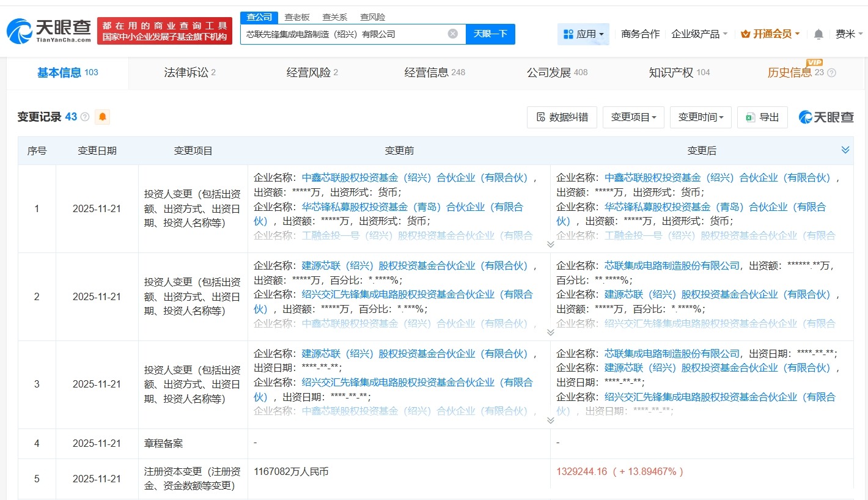The image size is (868, 500).
Task: Click the orange alert bell beside 变更记录
Action: tap(102, 116)
